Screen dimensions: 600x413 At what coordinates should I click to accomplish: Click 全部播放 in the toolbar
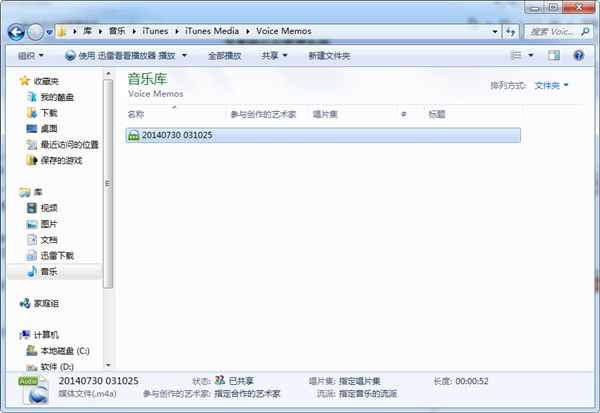[225, 56]
